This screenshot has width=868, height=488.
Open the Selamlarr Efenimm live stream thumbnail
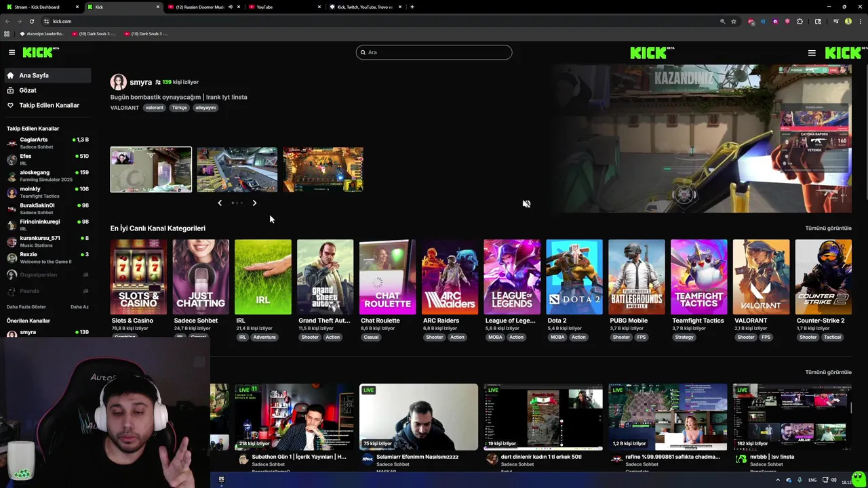[418, 417]
